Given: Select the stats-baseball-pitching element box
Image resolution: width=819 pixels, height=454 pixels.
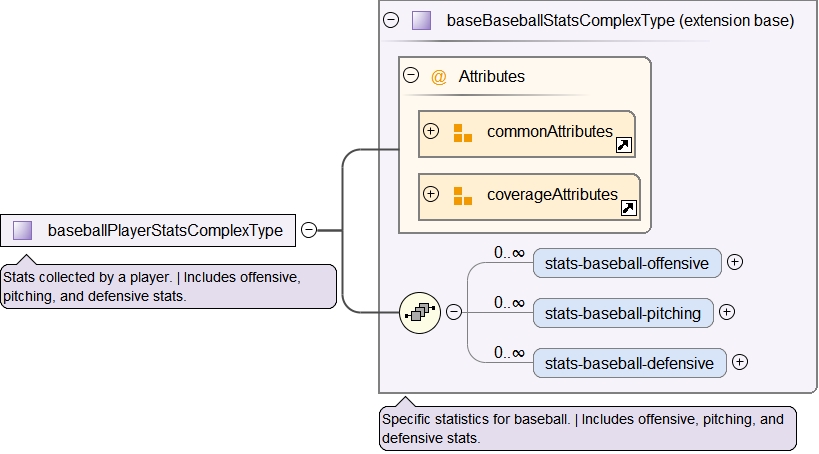Looking at the screenshot, I should click(623, 313).
